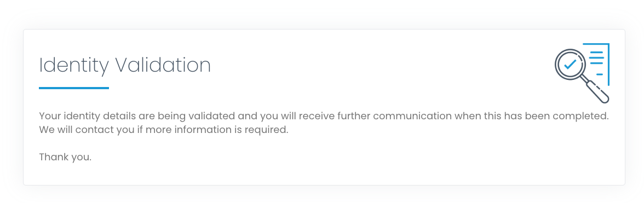Click the Identity Validation heading
This screenshot has height=203, width=644.
coord(125,65)
